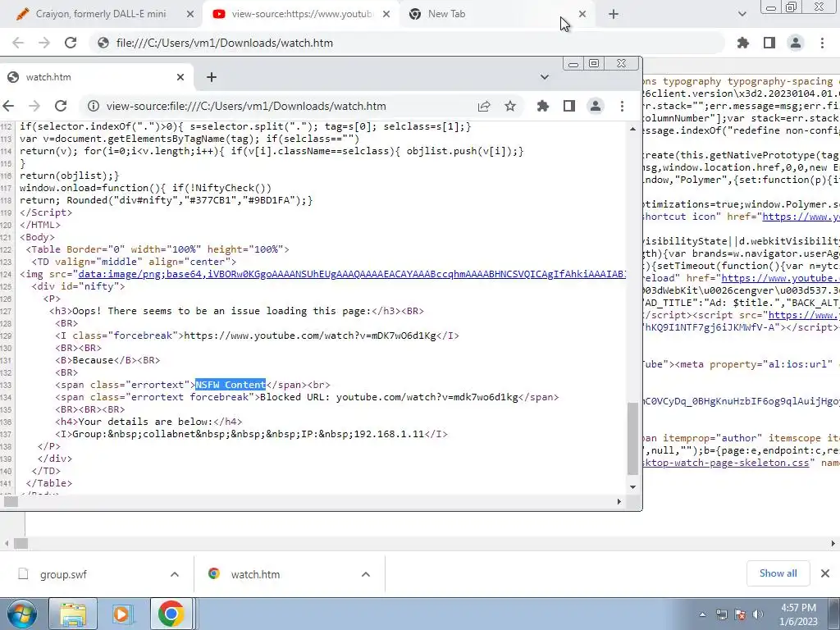This screenshot has height=630, width=840.
Task: Click 'Oops! There seems to be' heading
Action: pyautogui.click(x=221, y=311)
